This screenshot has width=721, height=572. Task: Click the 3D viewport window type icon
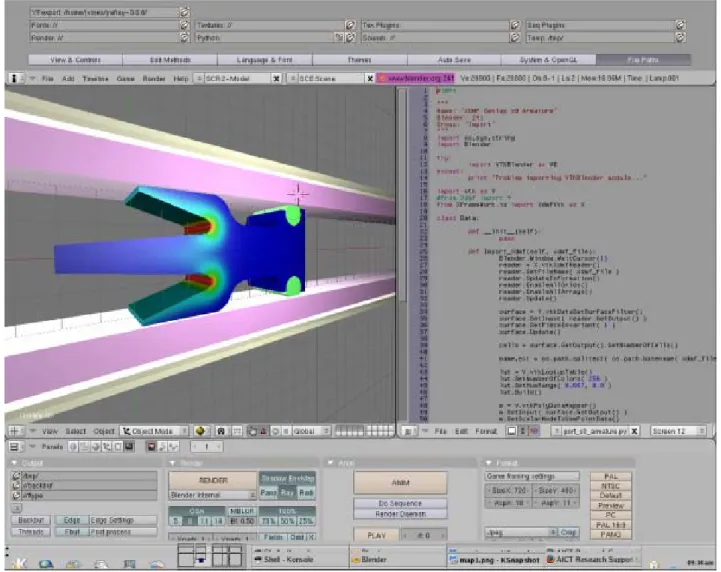15,431
